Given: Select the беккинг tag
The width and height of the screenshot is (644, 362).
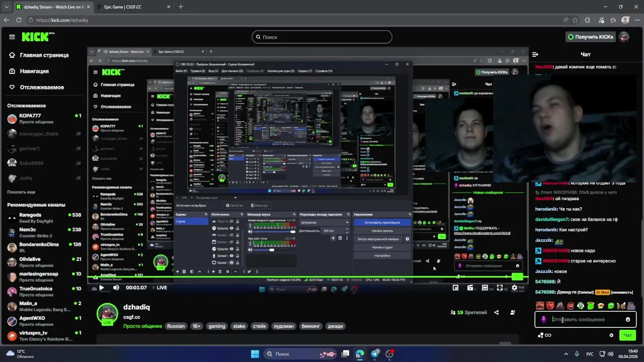Looking at the screenshot, I should click(310, 326).
